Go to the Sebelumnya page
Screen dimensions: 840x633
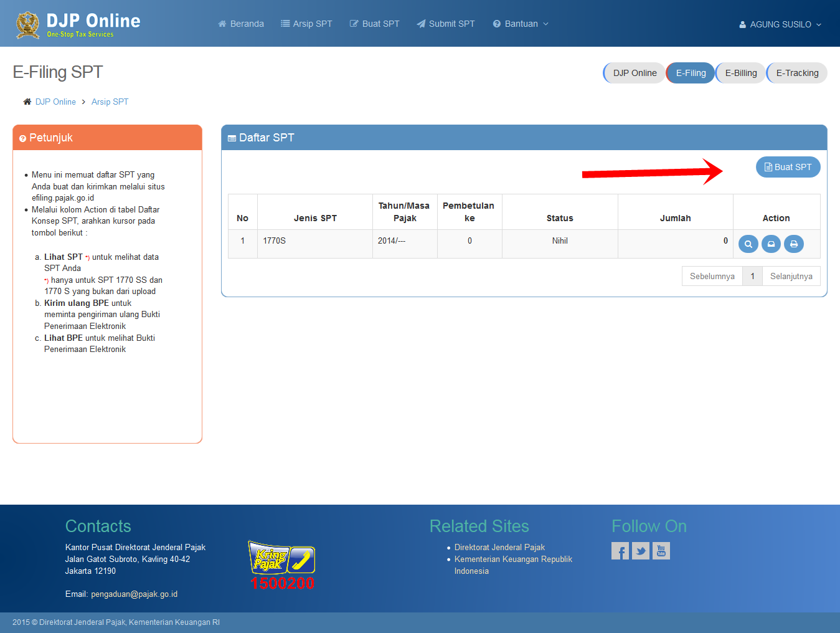coord(712,276)
